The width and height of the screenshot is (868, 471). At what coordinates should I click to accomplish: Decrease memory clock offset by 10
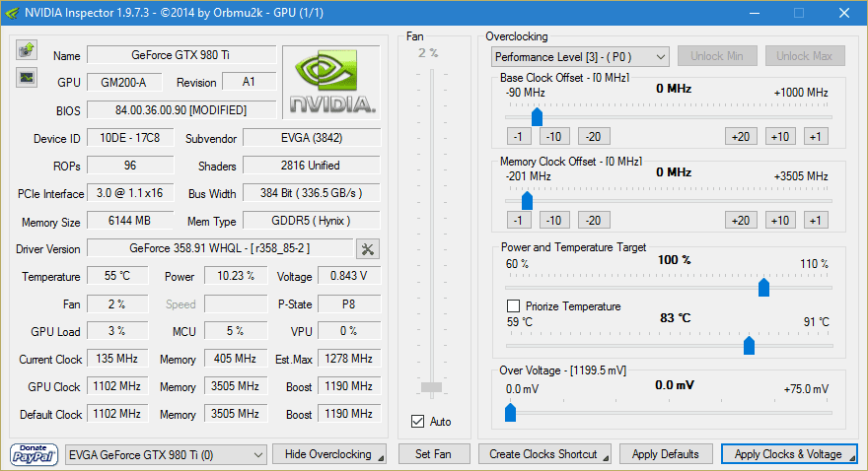point(554,221)
